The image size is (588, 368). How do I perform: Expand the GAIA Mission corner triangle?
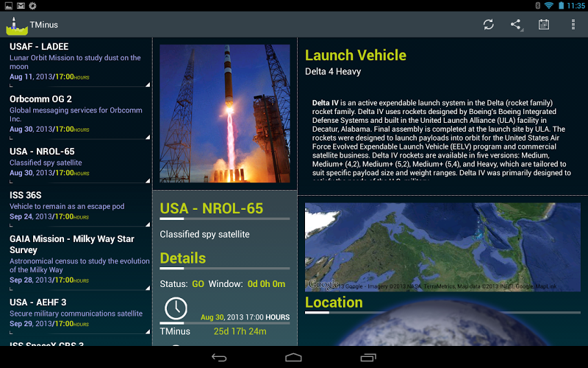(148, 288)
